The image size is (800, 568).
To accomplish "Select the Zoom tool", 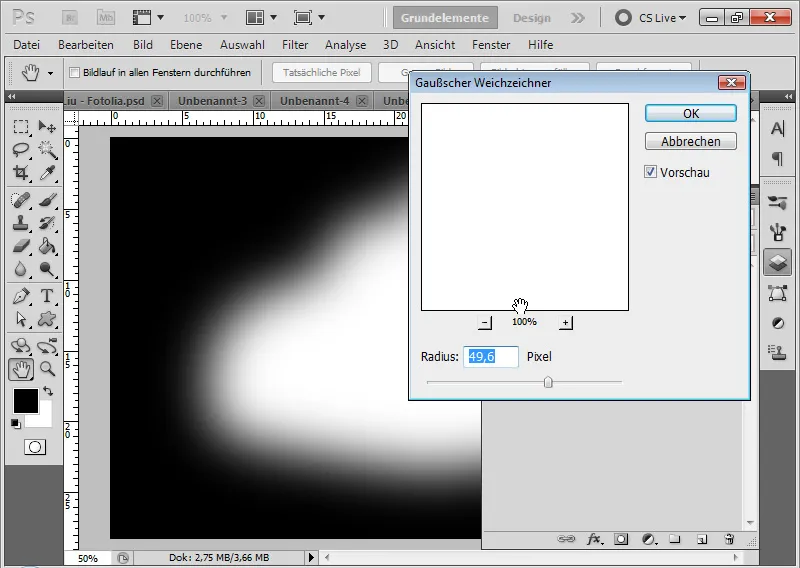I will click(x=47, y=369).
